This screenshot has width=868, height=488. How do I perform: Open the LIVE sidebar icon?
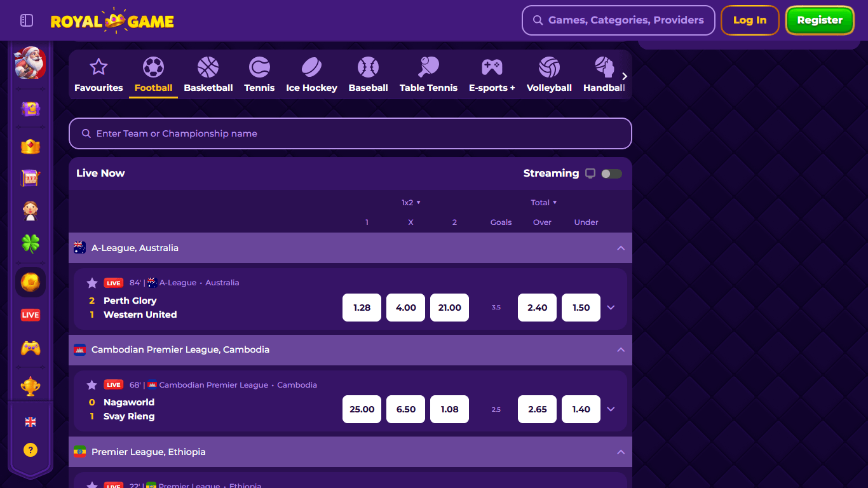31,315
